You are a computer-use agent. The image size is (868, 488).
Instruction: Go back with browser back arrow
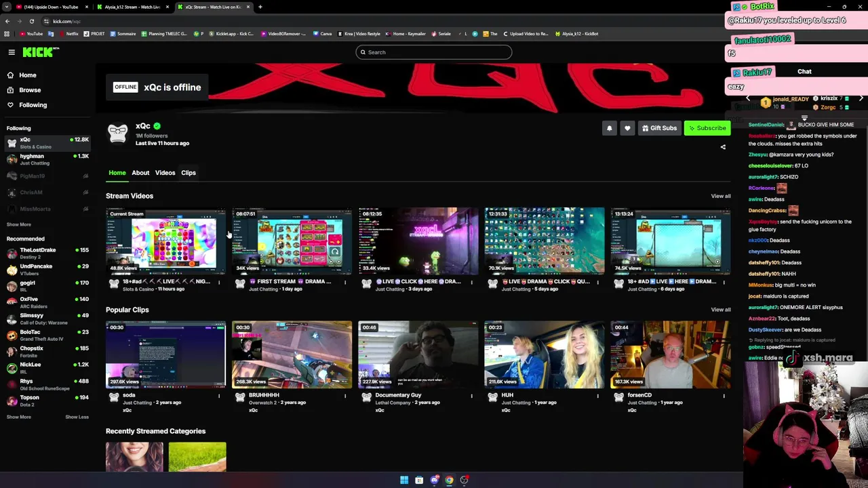(x=7, y=21)
